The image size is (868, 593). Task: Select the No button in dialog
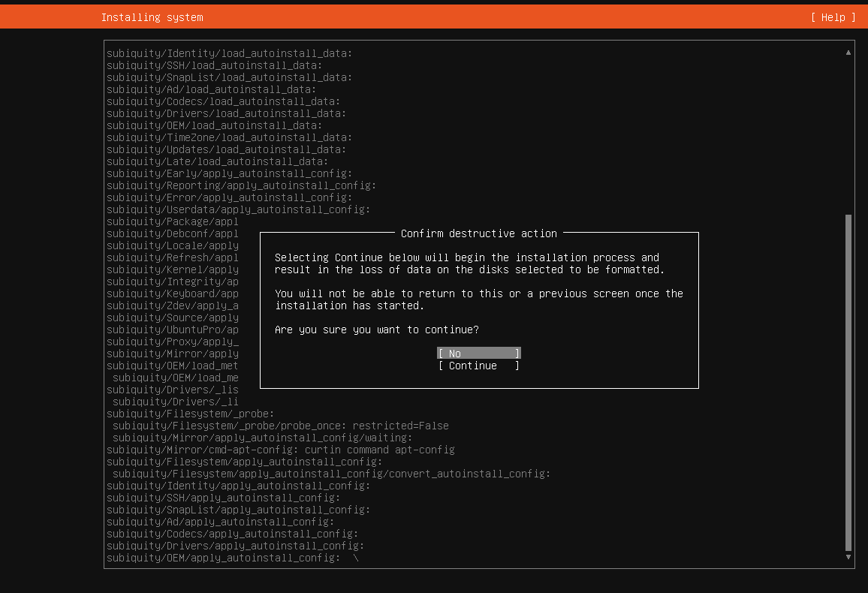(x=478, y=354)
